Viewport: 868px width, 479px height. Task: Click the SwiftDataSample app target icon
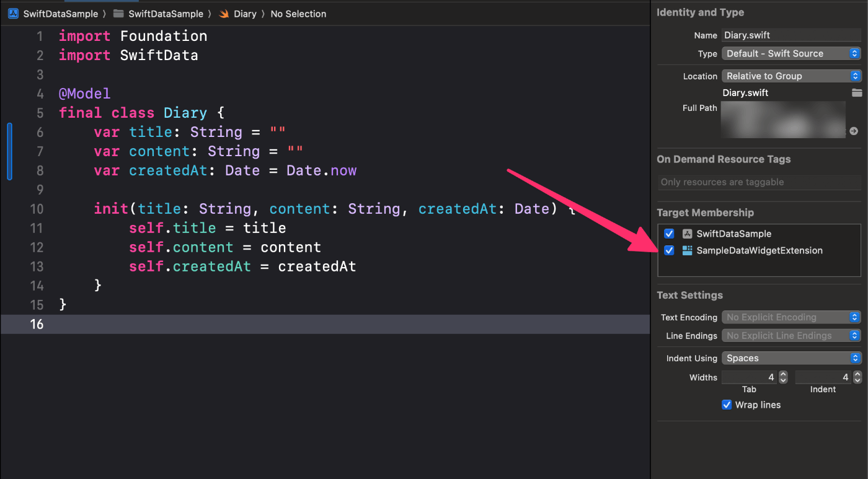click(x=687, y=234)
